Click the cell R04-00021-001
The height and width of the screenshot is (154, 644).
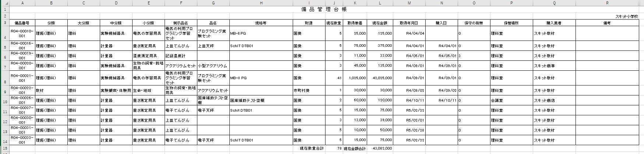tap(22, 78)
